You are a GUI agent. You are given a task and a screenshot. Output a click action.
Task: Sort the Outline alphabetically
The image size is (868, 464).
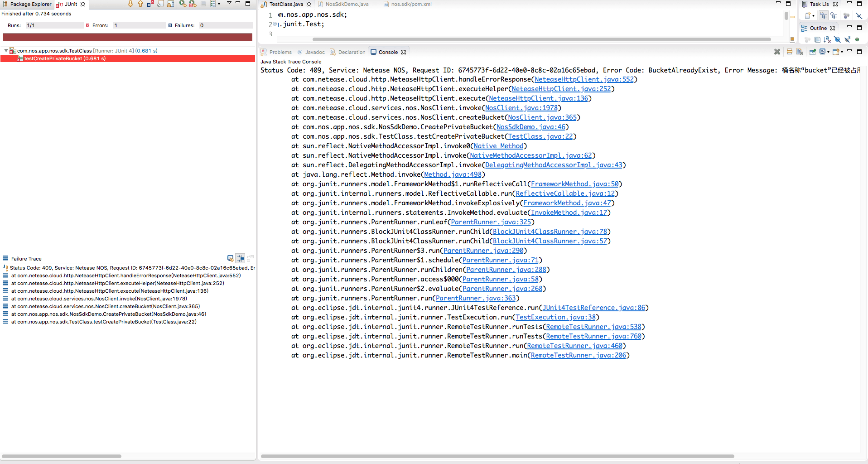click(827, 39)
